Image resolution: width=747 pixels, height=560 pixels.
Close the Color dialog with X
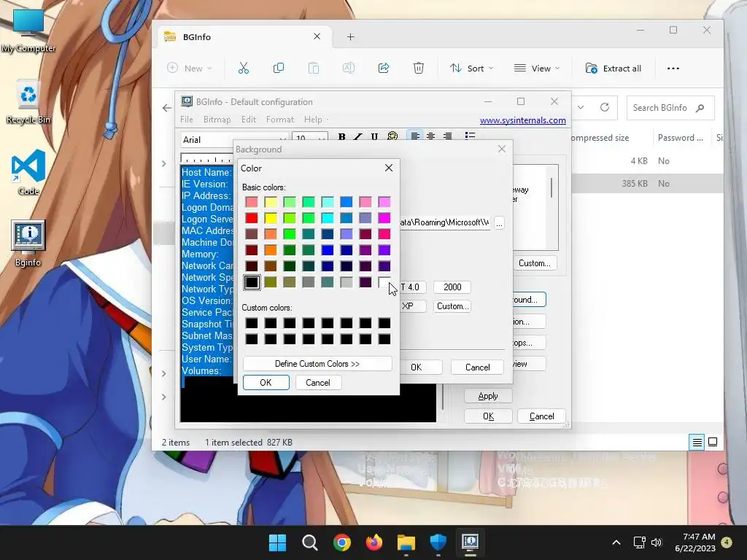(389, 168)
